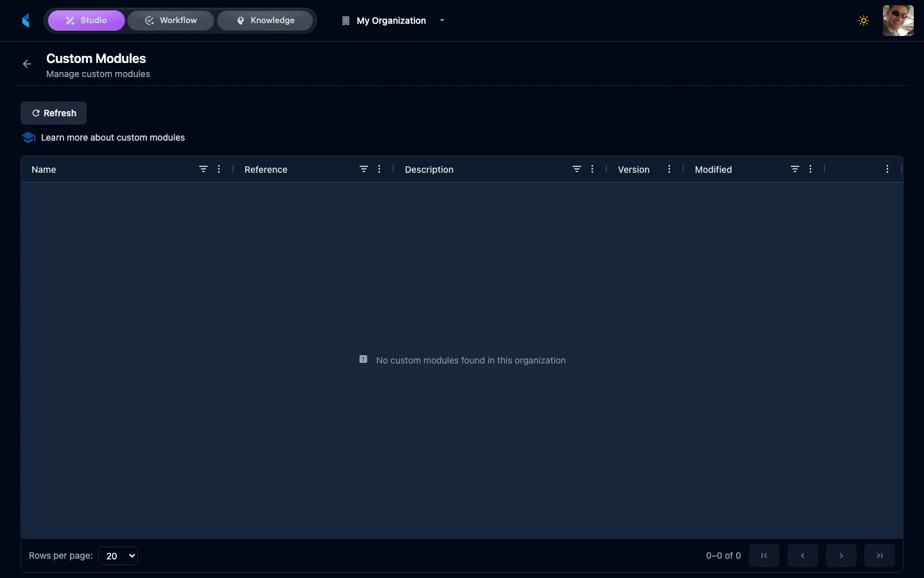The width and height of the screenshot is (924, 578).
Task: Click the blue app logo in the corner
Action: point(26,20)
